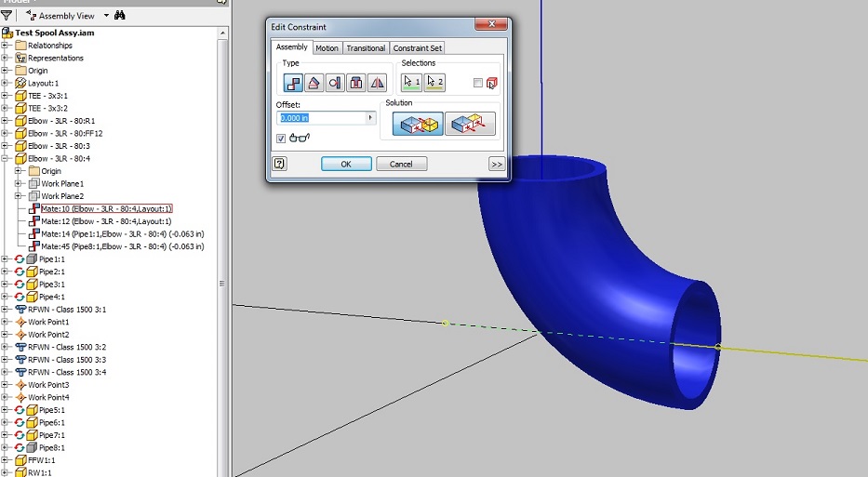The height and width of the screenshot is (477, 868).
Task: Collapse the Elbow - 3LR - 80:4 node
Action: (5, 158)
